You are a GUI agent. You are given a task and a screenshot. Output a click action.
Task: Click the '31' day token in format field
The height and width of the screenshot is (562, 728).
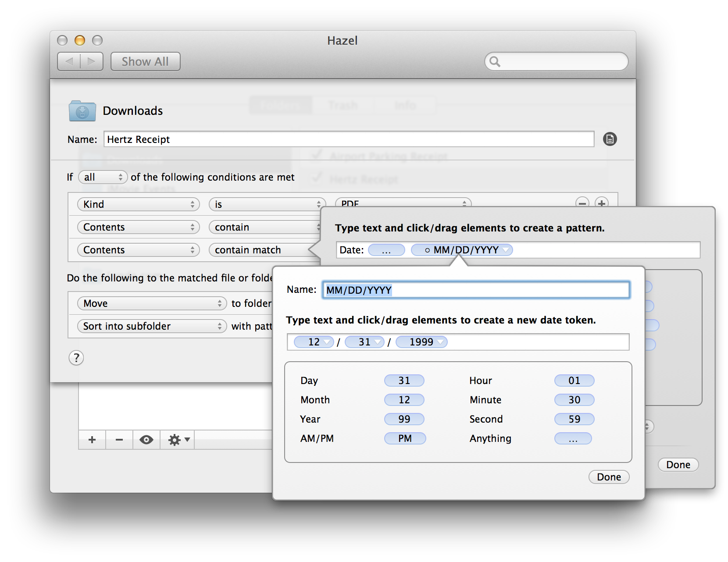(365, 342)
